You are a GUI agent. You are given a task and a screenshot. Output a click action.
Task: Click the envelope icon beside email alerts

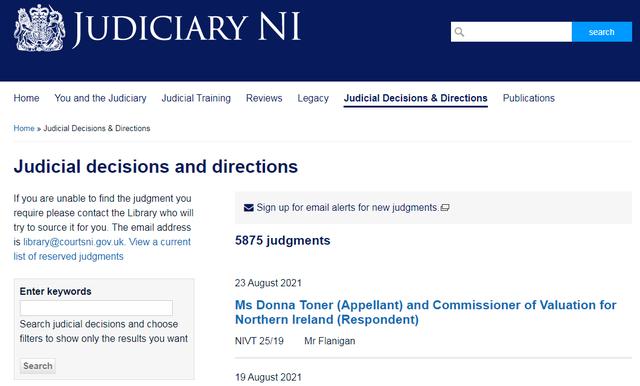(249, 208)
